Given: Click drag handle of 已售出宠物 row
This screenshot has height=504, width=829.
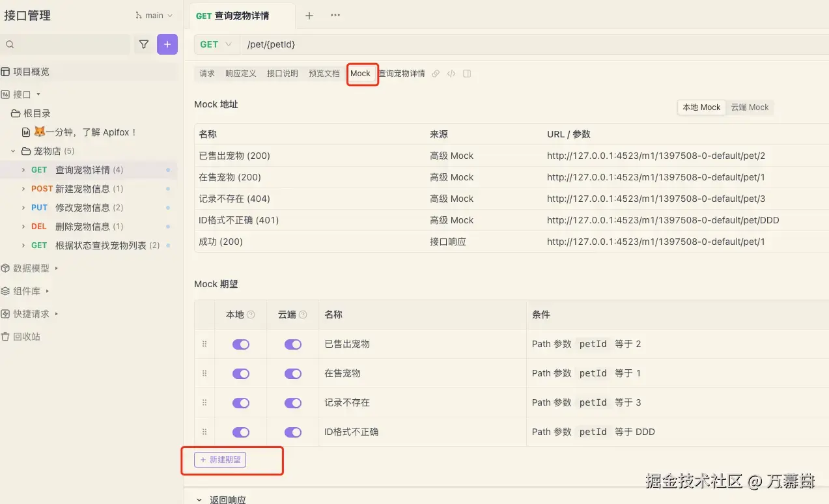Looking at the screenshot, I should (204, 344).
